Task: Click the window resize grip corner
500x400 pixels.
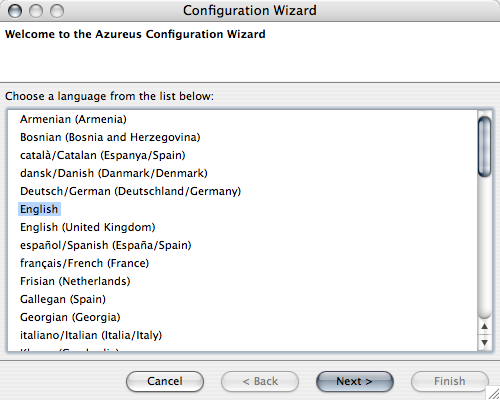Action: coord(493,393)
